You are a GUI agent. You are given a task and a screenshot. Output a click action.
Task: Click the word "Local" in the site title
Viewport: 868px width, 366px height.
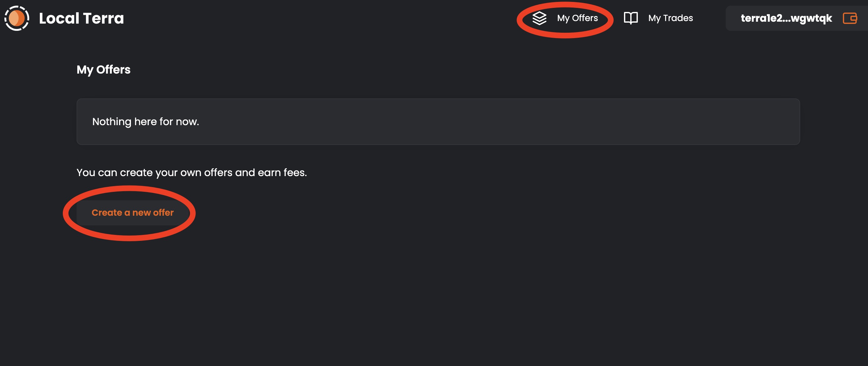59,18
